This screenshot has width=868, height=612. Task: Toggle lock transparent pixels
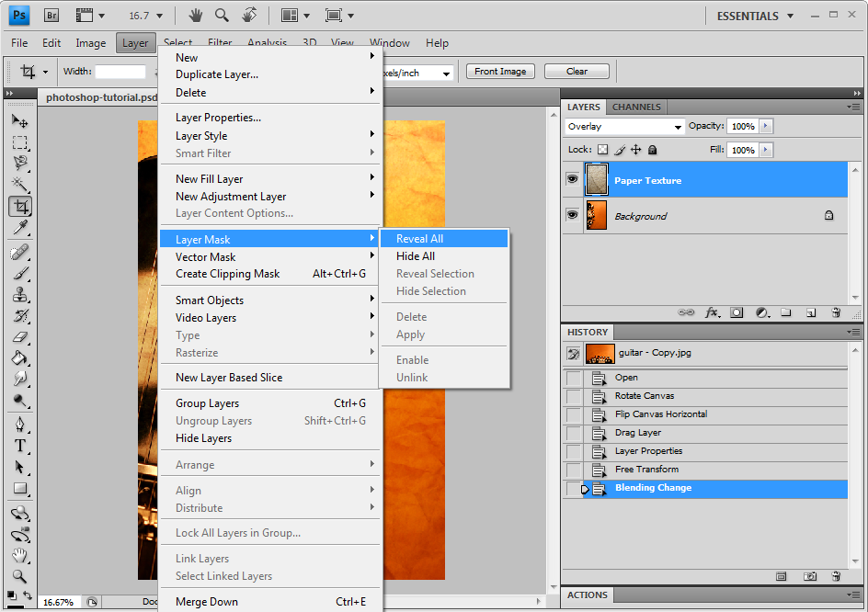(603, 150)
